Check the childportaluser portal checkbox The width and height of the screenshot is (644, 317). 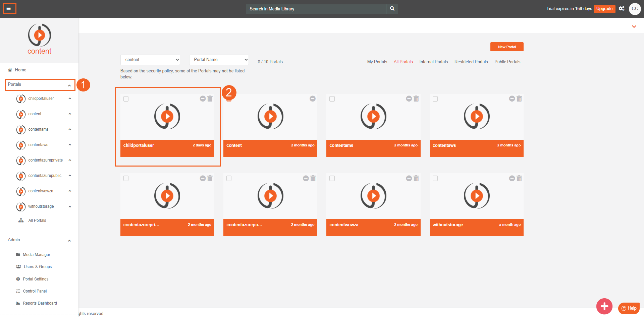126,99
